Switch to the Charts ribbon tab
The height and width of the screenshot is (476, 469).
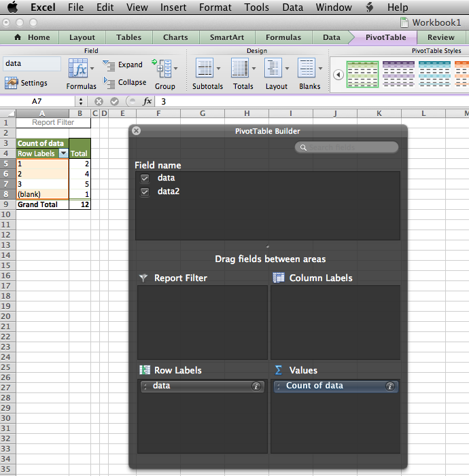point(175,37)
